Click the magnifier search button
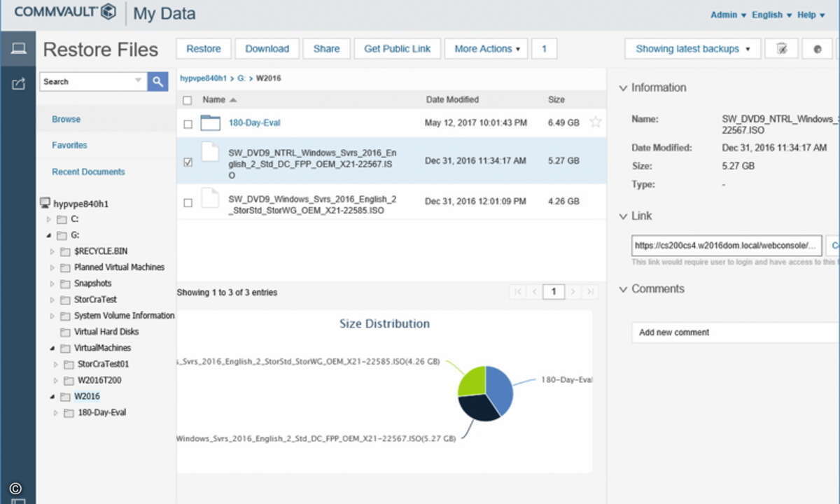 pos(157,81)
